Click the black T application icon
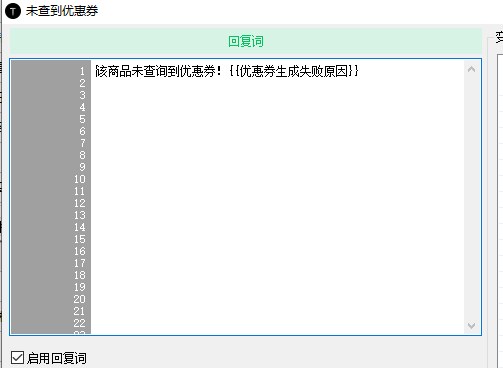This screenshot has width=503, height=368. coord(13,11)
